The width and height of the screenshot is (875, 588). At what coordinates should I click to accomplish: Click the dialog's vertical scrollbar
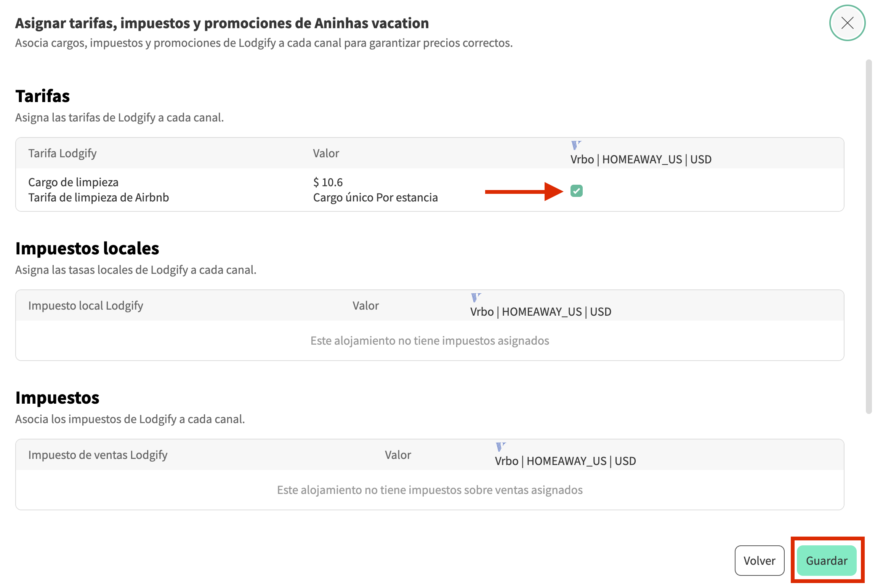click(x=869, y=236)
